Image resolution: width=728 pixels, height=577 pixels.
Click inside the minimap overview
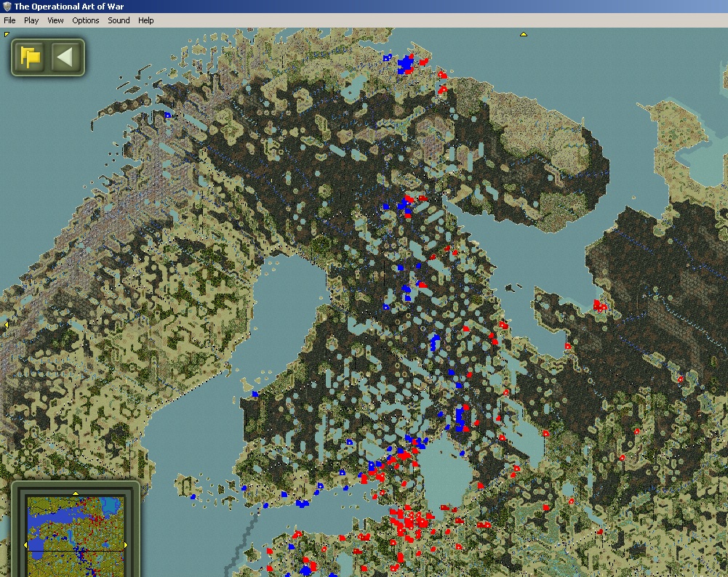click(76, 536)
